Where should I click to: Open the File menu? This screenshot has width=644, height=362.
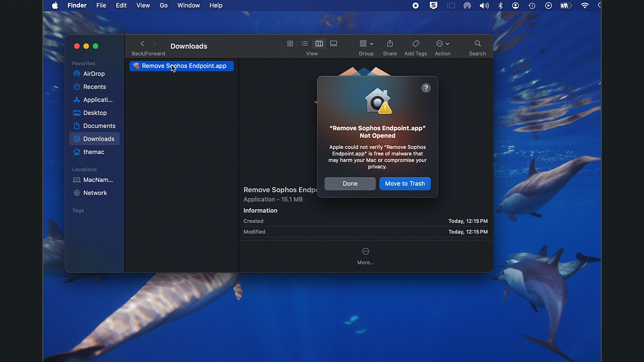[x=101, y=6]
